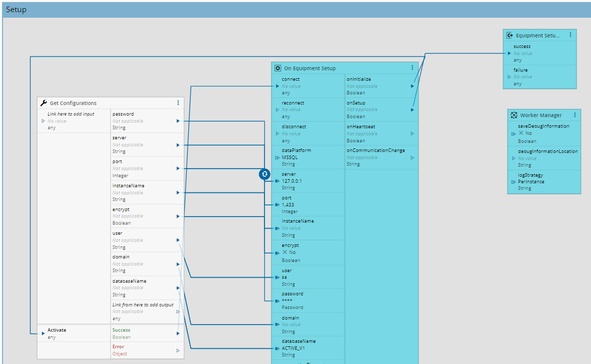Select the Setup header title

16,10
